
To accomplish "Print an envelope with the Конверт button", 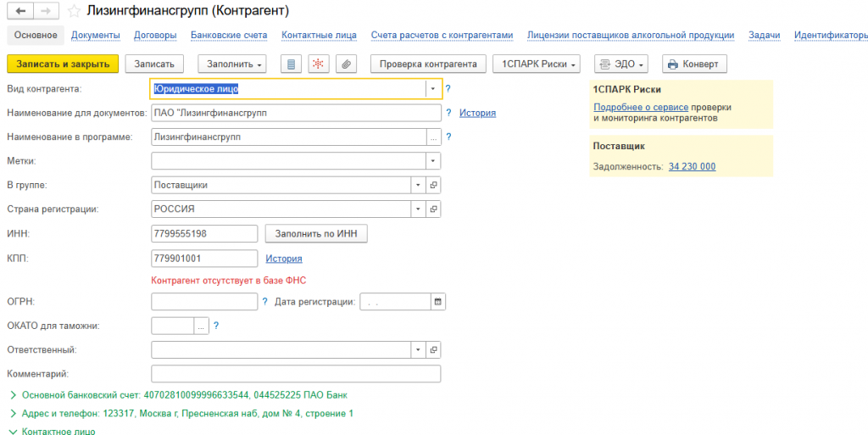I will 694,64.
